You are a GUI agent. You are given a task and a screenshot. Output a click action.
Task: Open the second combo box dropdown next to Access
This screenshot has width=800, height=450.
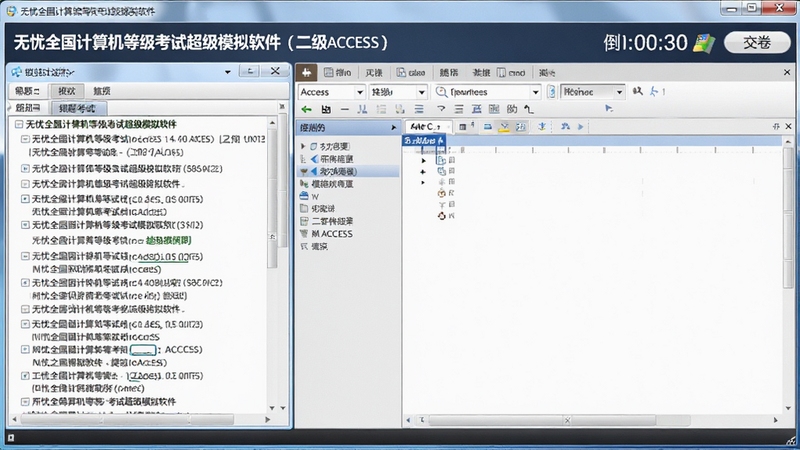[421, 92]
